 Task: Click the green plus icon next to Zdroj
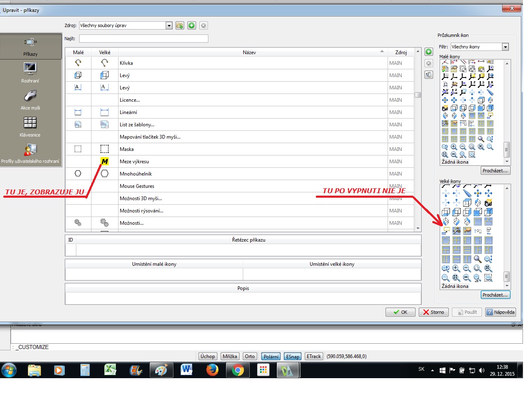[x=192, y=25]
